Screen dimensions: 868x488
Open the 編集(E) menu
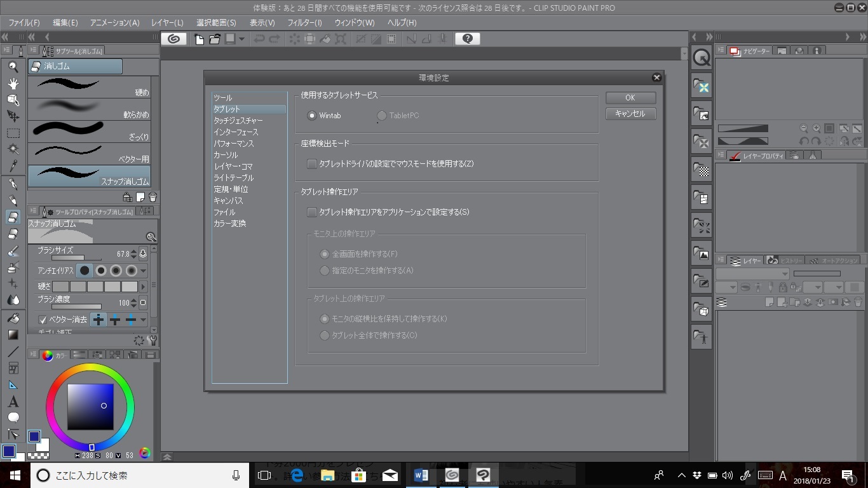[x=65, y=23]
